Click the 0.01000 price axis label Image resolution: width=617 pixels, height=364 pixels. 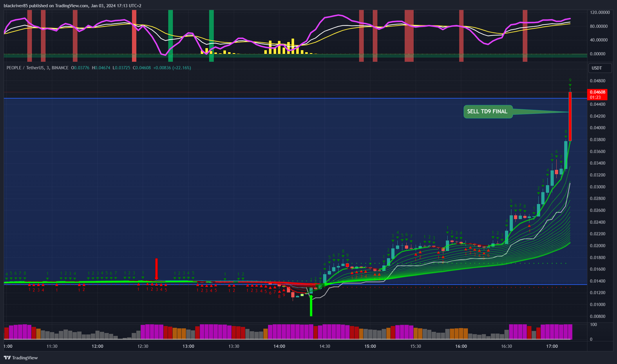point(598,305)
